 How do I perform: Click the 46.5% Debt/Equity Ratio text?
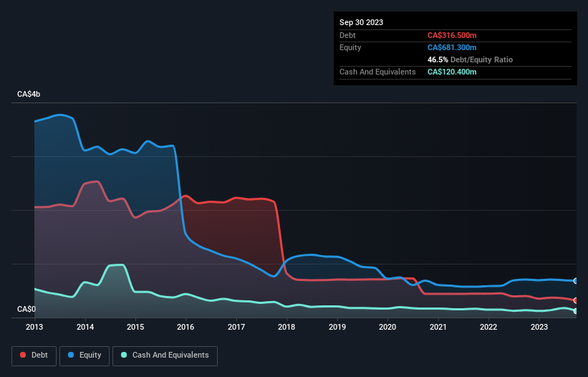470,59
